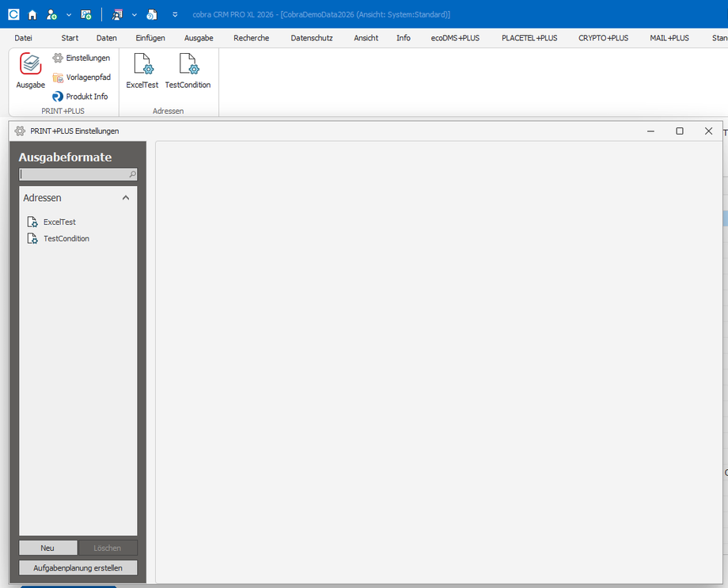Switch to the Ausgabe ribbon tab
Viewport: 728px width, 588px height.
click(x=199, y=38)
